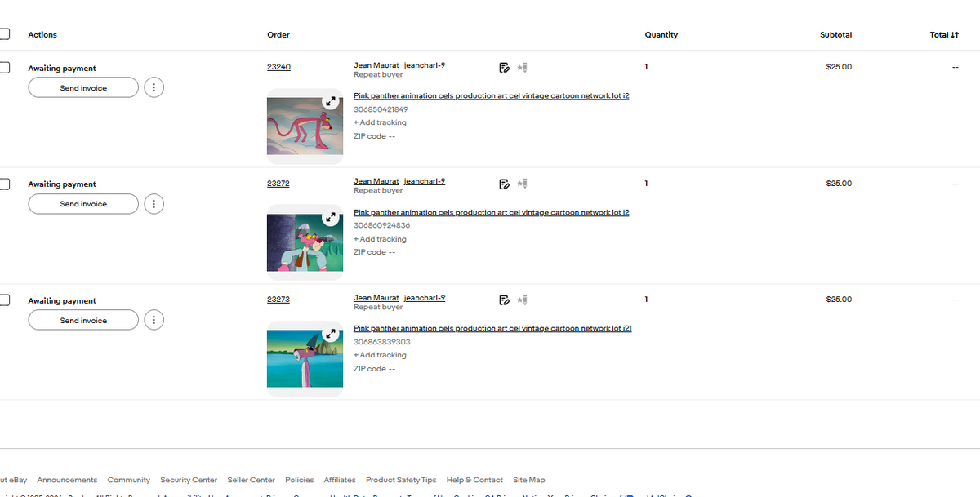
Task: Enlarge the image for order 23272 with the expand icon
Action: [x=330, y=218]
